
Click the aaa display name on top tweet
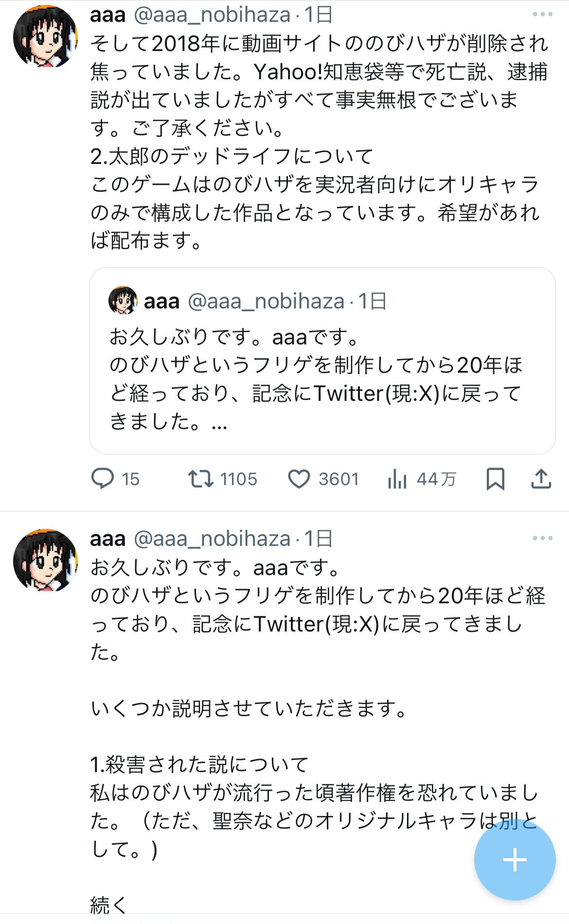pyautogui.click(x=107, y=15)
